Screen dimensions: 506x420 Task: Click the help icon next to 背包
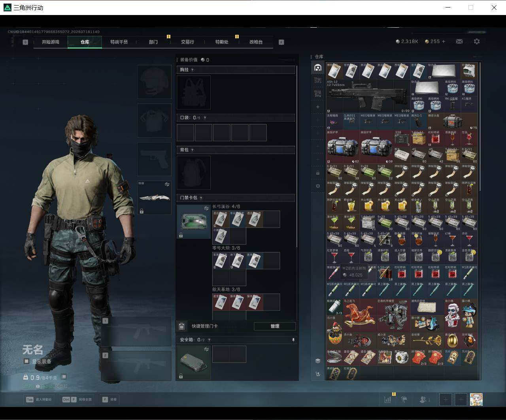193,150
